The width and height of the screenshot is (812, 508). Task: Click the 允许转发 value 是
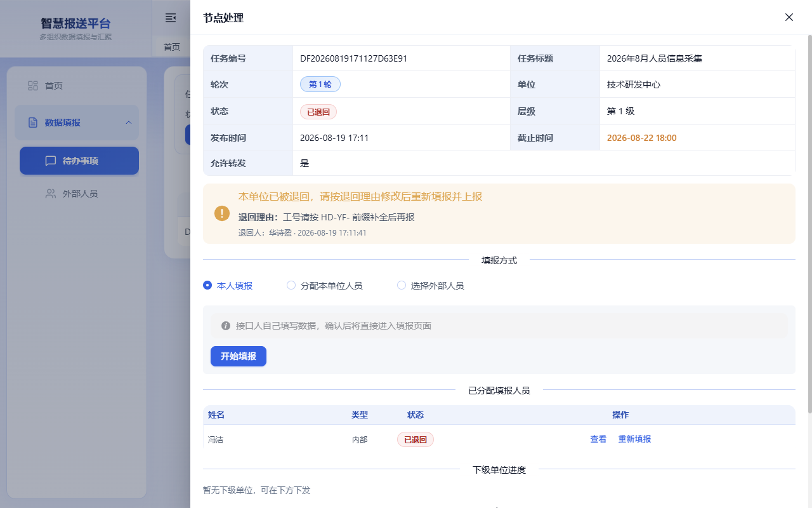(x=304, y=163)
